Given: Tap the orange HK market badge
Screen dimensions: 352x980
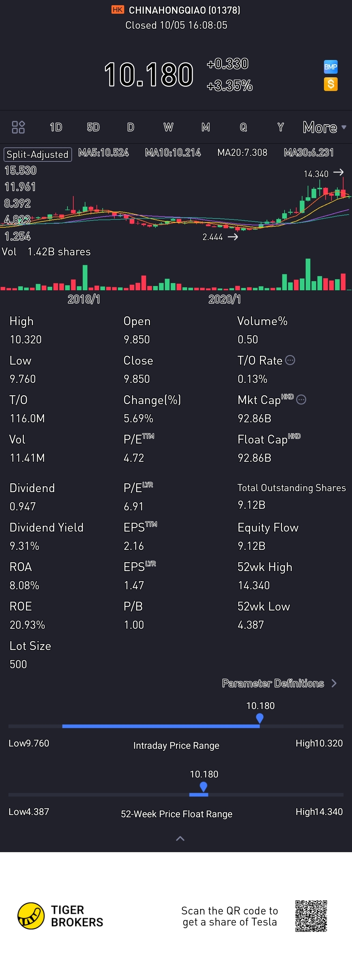Looking at the screenshot, I should tap(117, 9).
